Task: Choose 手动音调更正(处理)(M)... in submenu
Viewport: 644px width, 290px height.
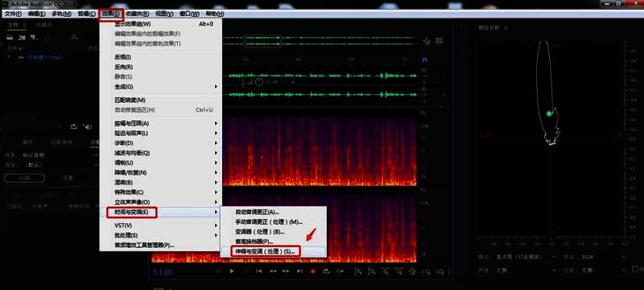Action: click(x=274, y=222)
